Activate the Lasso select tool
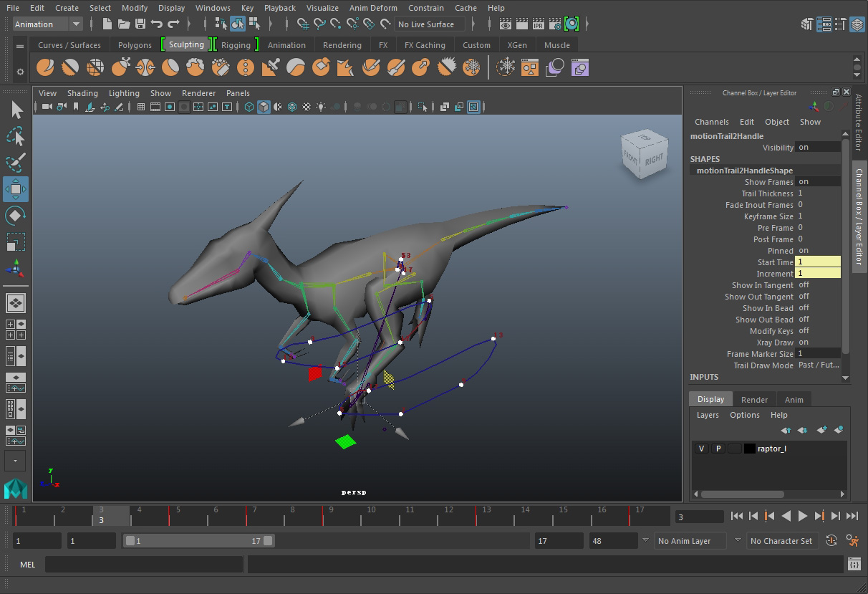Image resolution: width=868 pixels, height=594 pixels. click(x=16, y=136)
